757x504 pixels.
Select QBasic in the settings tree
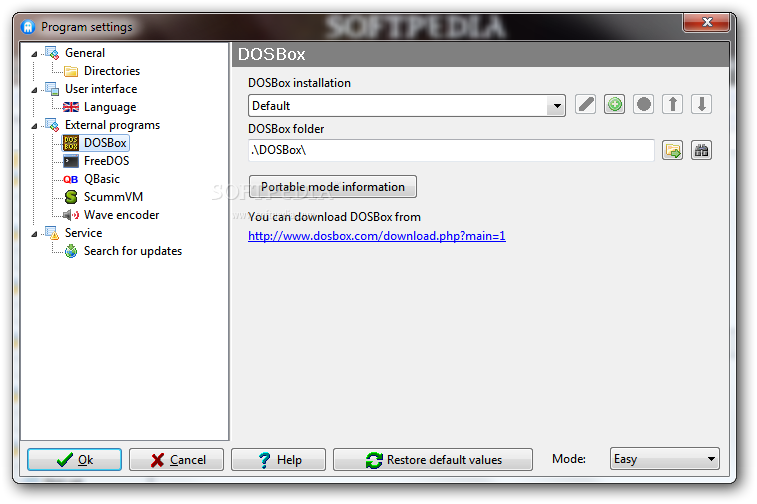pos(102,179)
